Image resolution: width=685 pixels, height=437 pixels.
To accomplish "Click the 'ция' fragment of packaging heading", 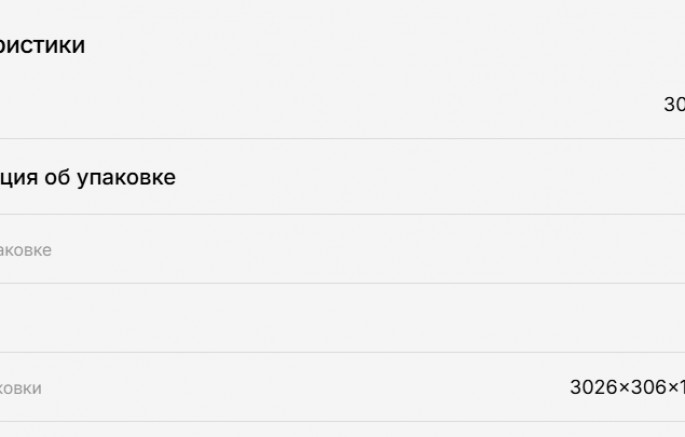I will pos(19,179).
